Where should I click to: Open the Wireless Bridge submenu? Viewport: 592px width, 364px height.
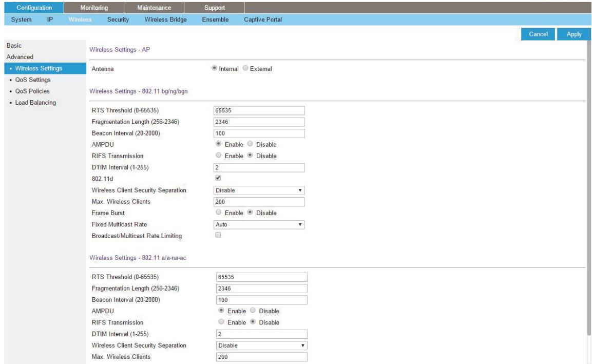pos(165,20)
